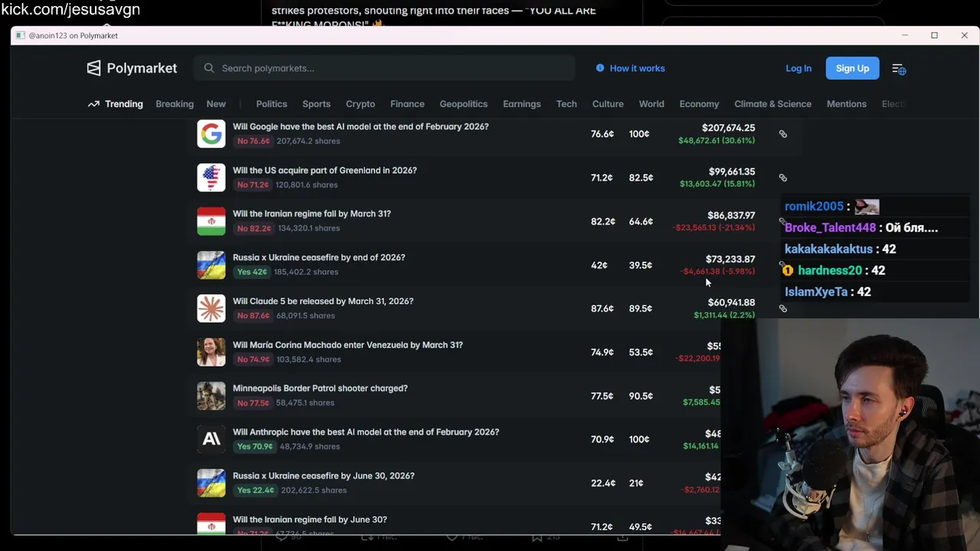This screenshot has height=551, width=980.
Task: Select the Trending tab
Action: click(x=124, y=104)
